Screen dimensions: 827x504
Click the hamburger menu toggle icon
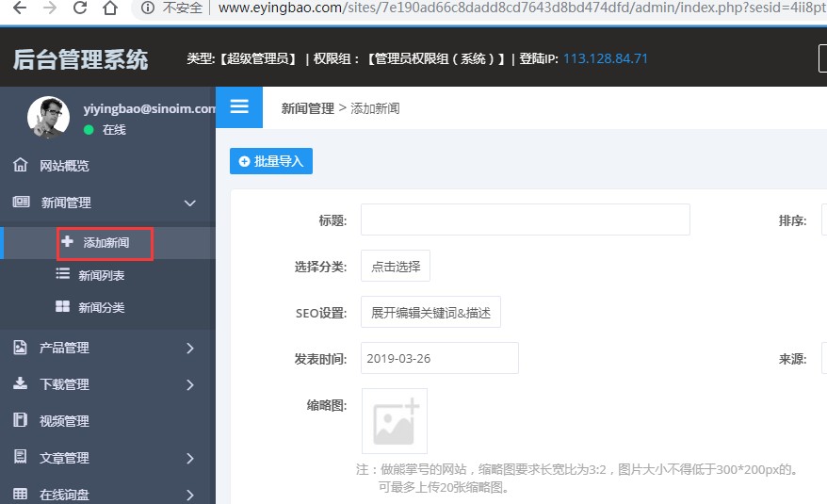coord(239,106)
